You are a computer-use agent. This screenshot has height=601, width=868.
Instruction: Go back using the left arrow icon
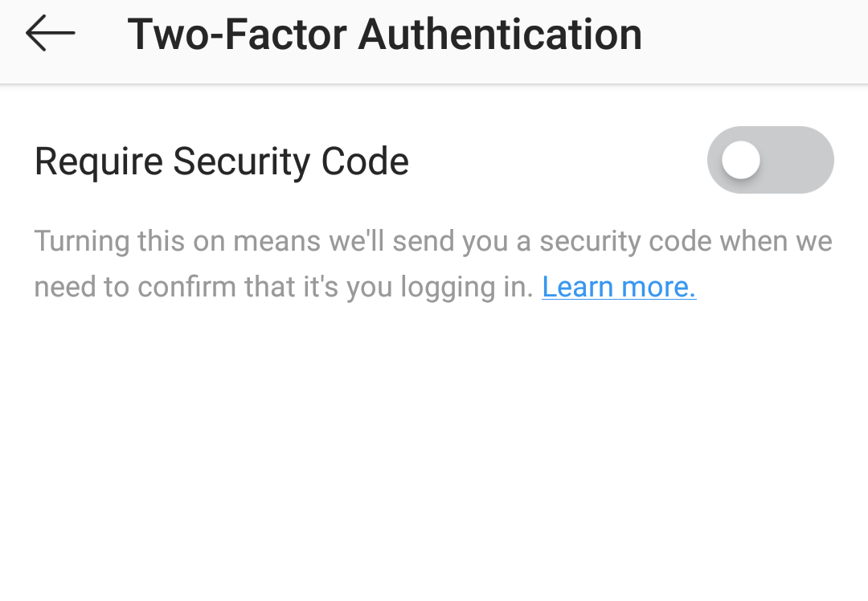click(50, 34)
